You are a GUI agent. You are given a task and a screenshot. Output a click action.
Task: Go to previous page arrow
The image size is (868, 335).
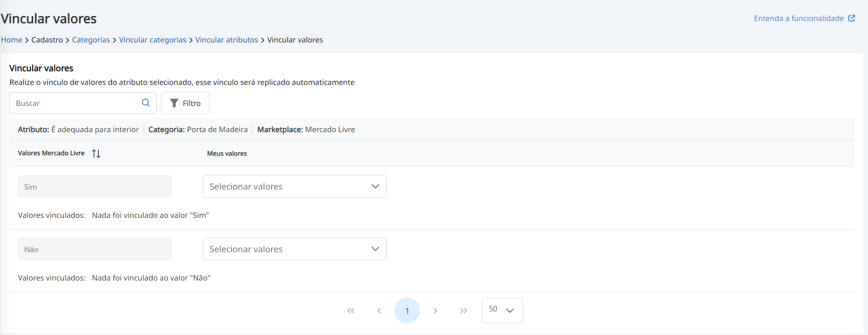[x=379, y=311]
